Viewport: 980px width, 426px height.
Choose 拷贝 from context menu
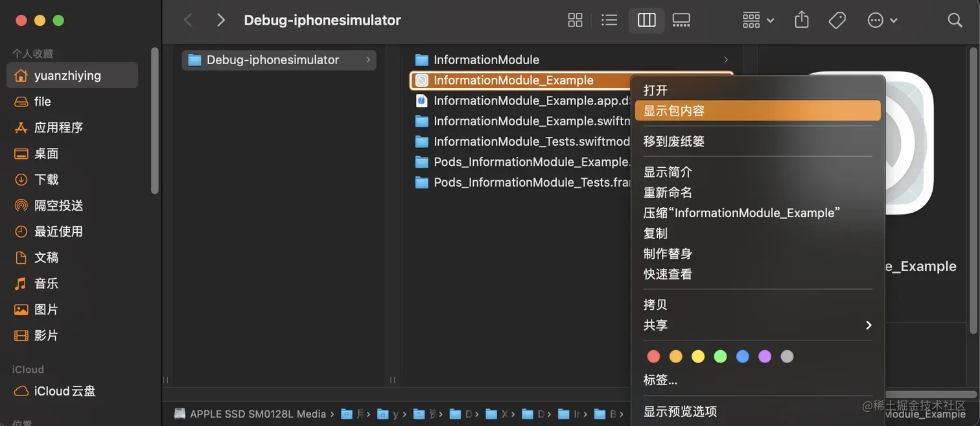(758, 305)
